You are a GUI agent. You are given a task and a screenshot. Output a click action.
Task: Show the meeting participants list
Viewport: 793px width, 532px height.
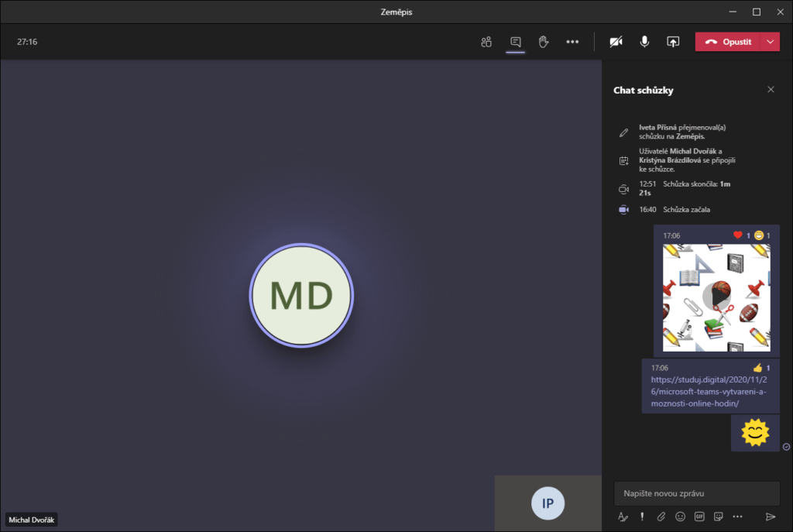pos(486,42)
